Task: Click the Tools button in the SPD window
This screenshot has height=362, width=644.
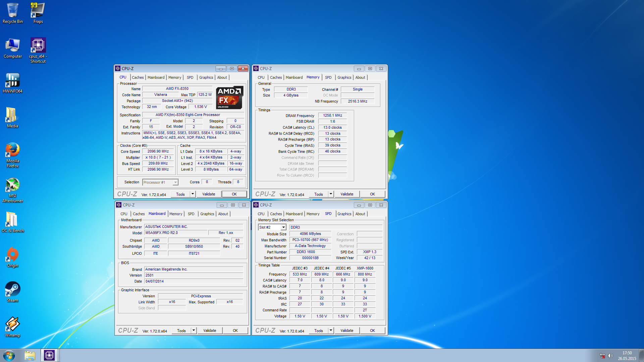Action: (319, 330)
